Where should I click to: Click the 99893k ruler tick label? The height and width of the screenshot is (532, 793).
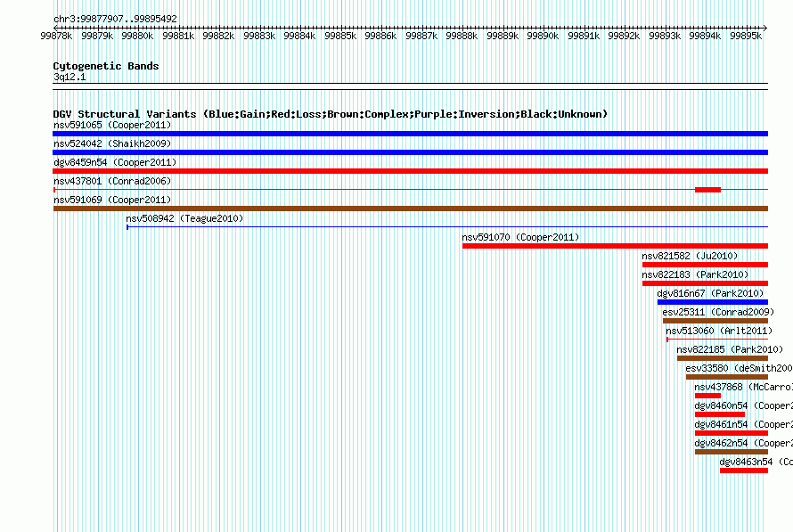point(665,36)
